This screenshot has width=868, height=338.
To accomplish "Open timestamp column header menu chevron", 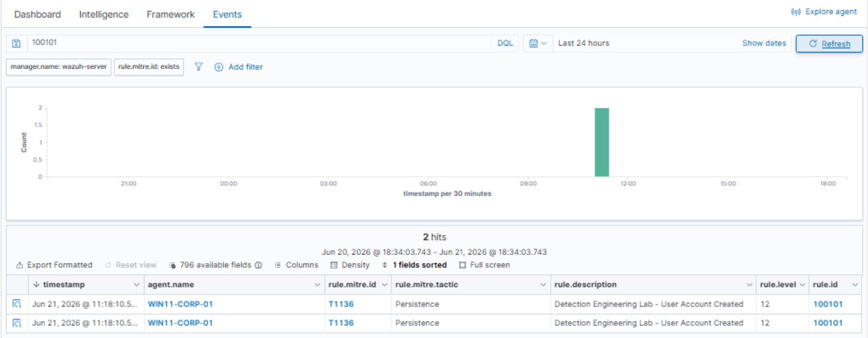I will (136, 285).
